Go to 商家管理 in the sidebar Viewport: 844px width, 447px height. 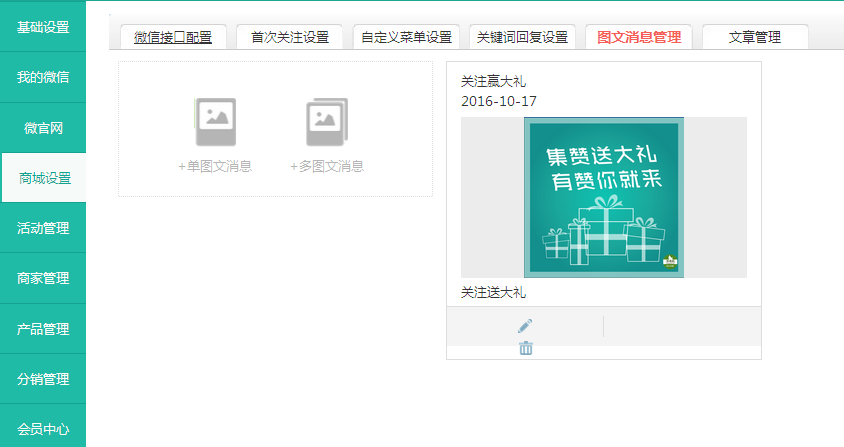coord(43,278)
